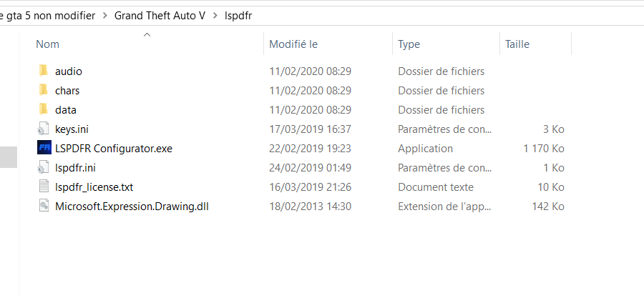
Task: Click the audio folder icon
Action: (x=44, y=71)
